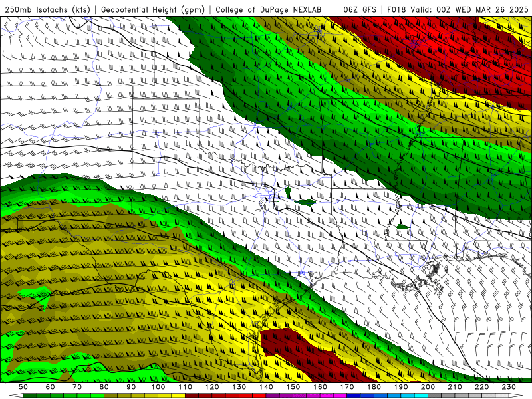The image size is (532, 399).
Task: Click legend value 80
Action: [x=104, y=387]
